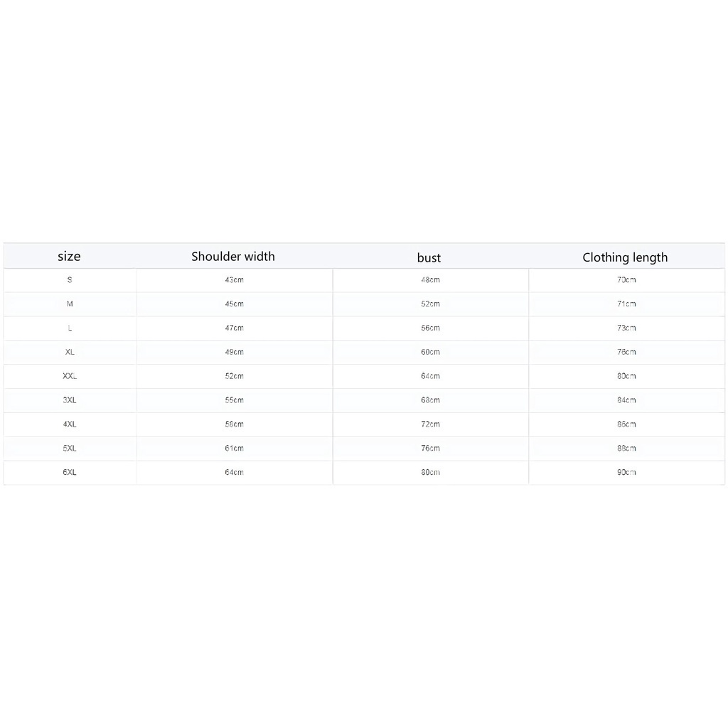Screen dimensions: 728x728
Task: Click the S size row label
Action: tap(70, 280)
